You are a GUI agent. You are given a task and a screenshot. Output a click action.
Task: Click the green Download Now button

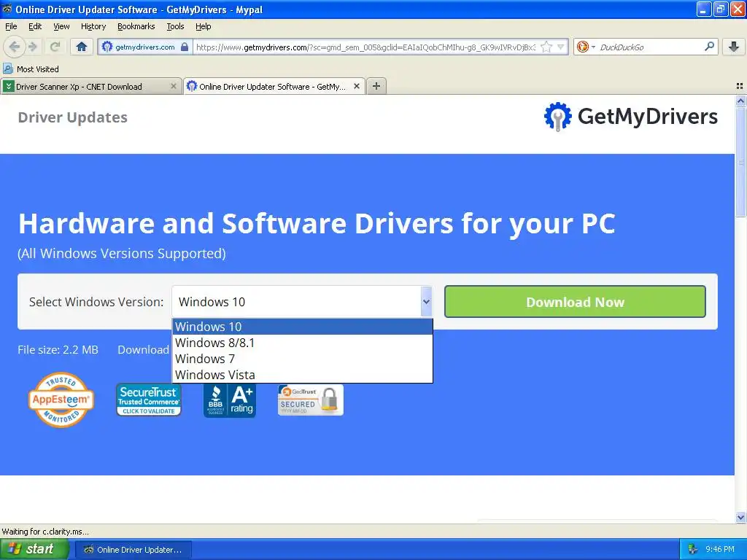tap(575, 301)
